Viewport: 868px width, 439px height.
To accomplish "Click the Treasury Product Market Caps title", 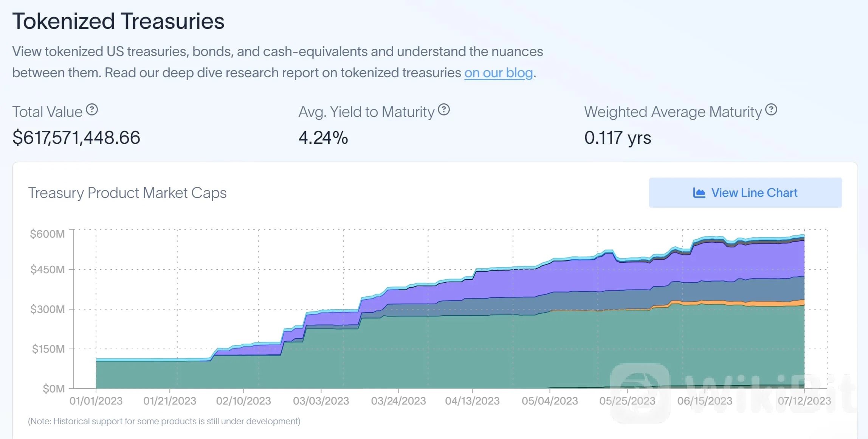I will point(127,193).
